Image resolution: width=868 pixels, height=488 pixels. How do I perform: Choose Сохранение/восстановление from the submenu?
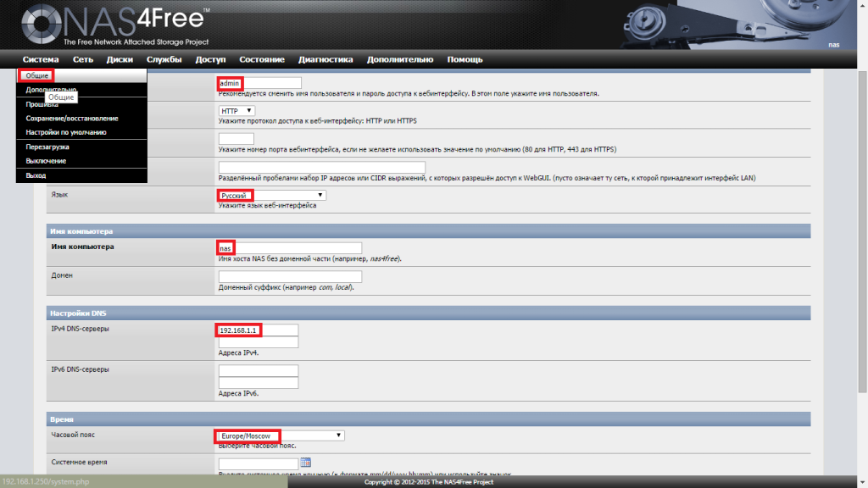click(72, 119)
